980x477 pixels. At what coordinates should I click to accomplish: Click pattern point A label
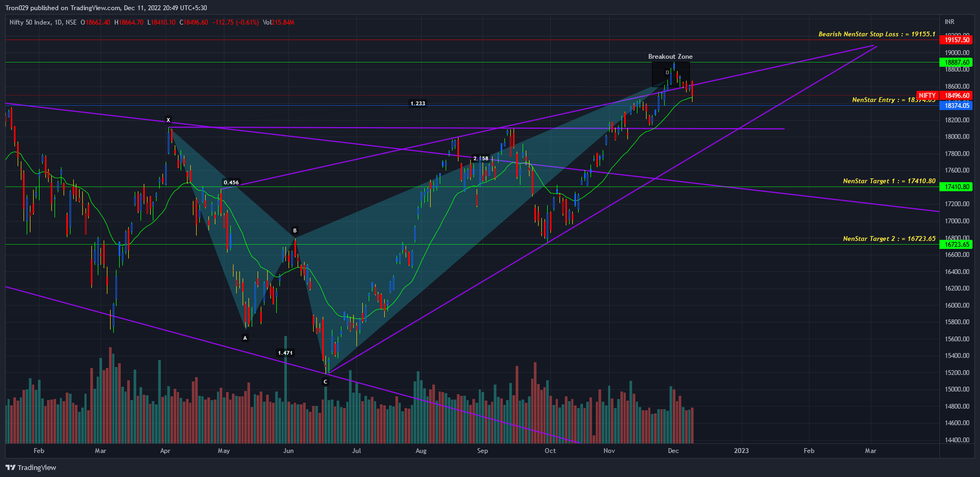[x=245, y=338]
